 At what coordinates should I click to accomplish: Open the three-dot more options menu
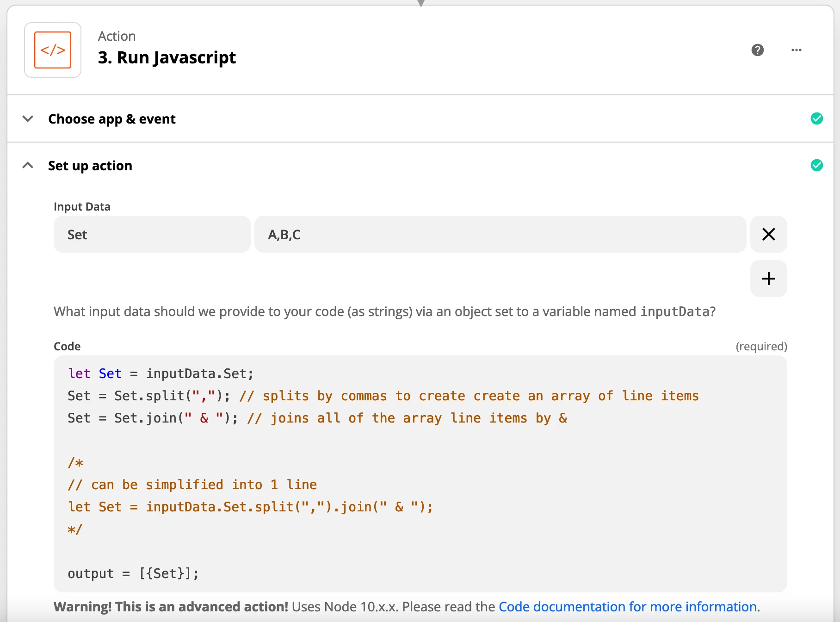(796, 50)
